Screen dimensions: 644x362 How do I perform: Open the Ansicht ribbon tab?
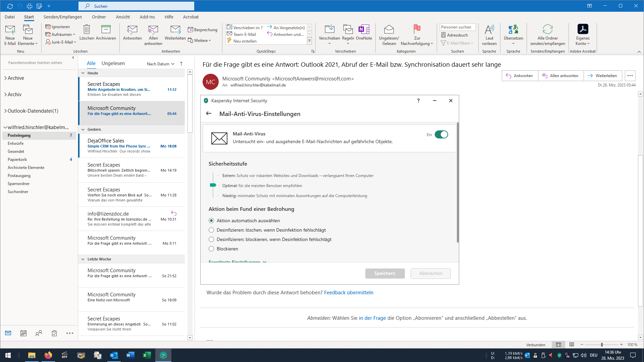tap(123, 17)
